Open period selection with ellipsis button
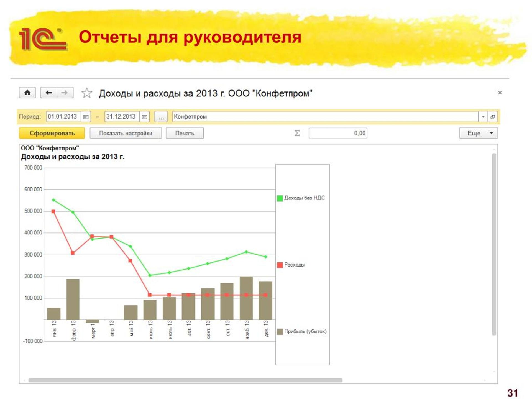This screenshot has width=532, height=399. [x=161, y=117]
